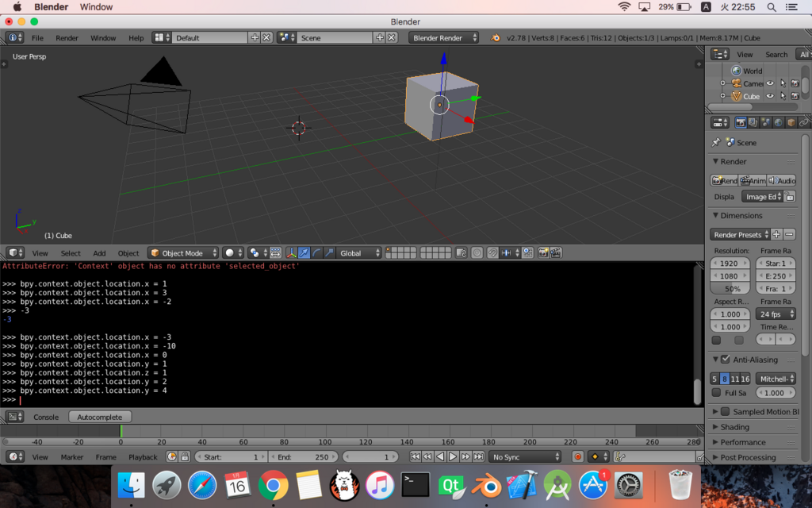
Task: Open the No Sync playback dropdown
Action: tap(526, 456)
